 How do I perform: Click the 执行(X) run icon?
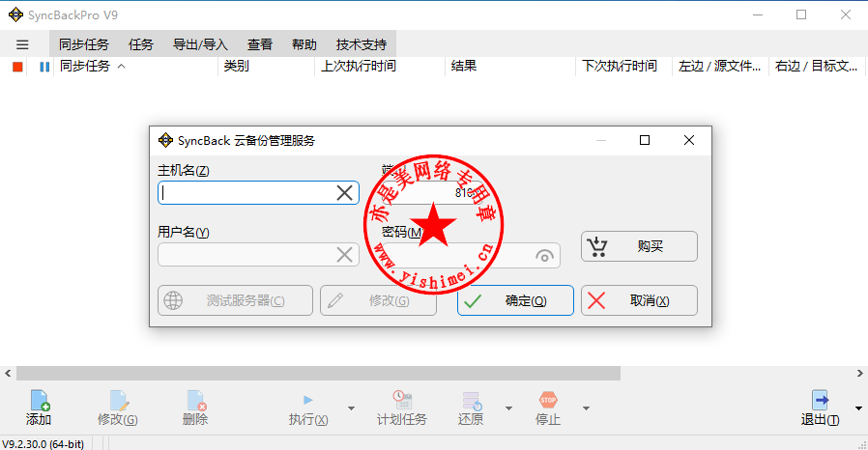pyautogui.click(x=308, y=400)
